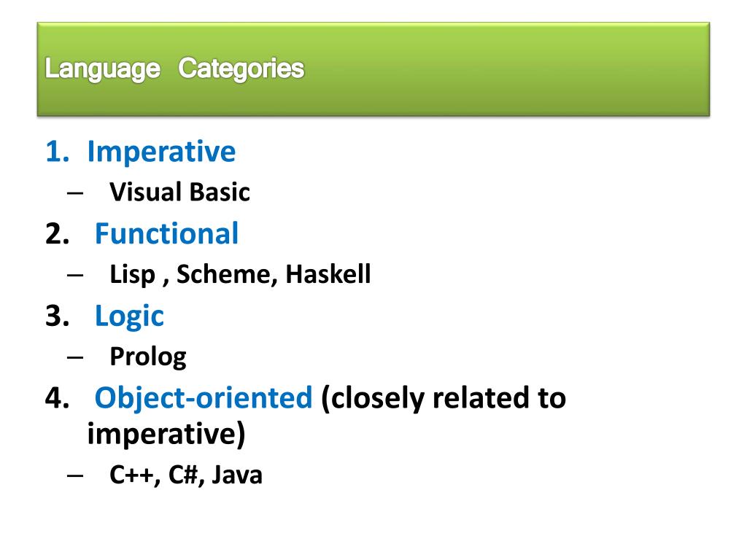The image size is (747, 560).
Task: Select the word Language in title
Action: tap(102, 69)
